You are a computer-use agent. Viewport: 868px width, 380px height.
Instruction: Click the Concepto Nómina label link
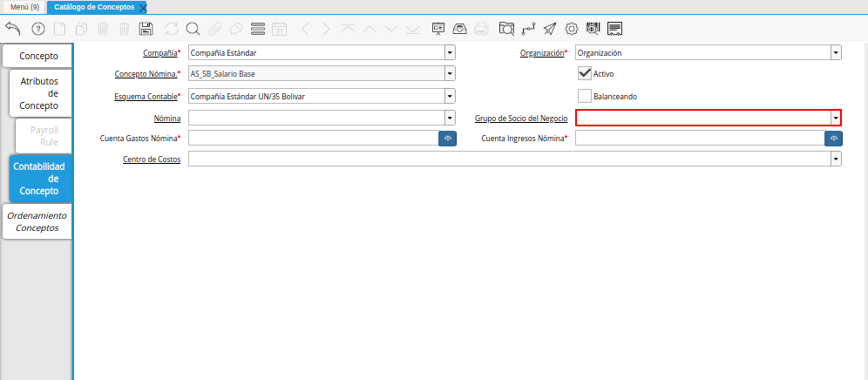(x=146, y=73)
